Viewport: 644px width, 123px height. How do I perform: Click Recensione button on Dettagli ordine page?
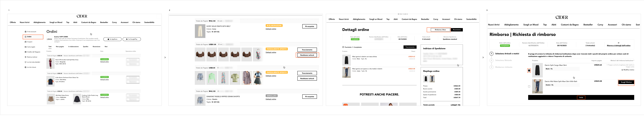457,30
